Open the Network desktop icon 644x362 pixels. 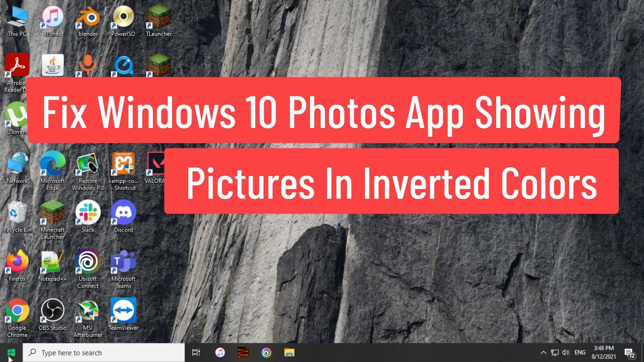17,168
